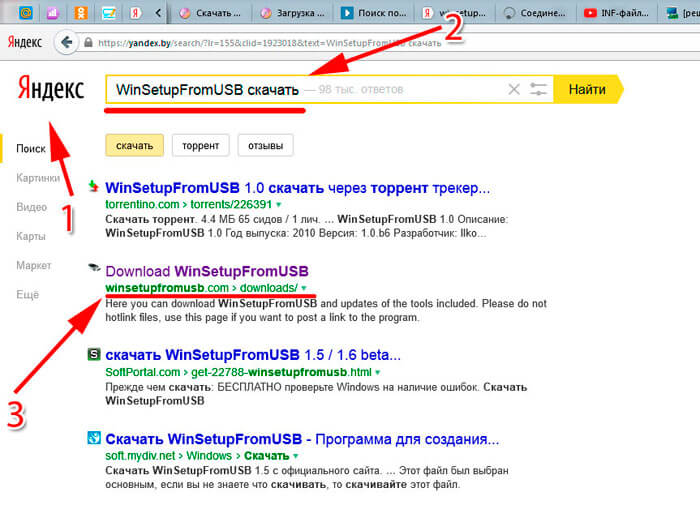Switch to the Скачать... tab
Image resolution: width=700 pixels, height=505 pixels.
[x=211, y=13]
